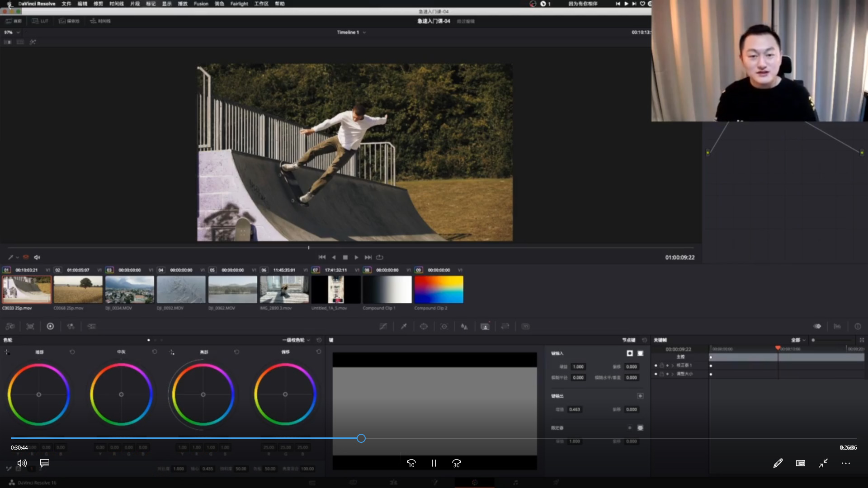Reset the Gamma color wheel
This screenshot has width=868, height=488.
[x=155, y=352]
